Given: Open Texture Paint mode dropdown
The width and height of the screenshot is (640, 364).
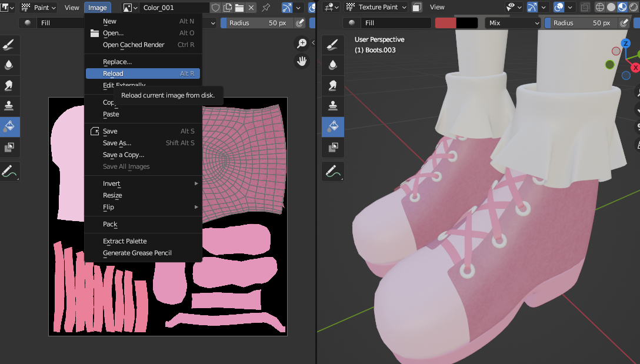Looking at the screenshot, I should tap(376, 7).
